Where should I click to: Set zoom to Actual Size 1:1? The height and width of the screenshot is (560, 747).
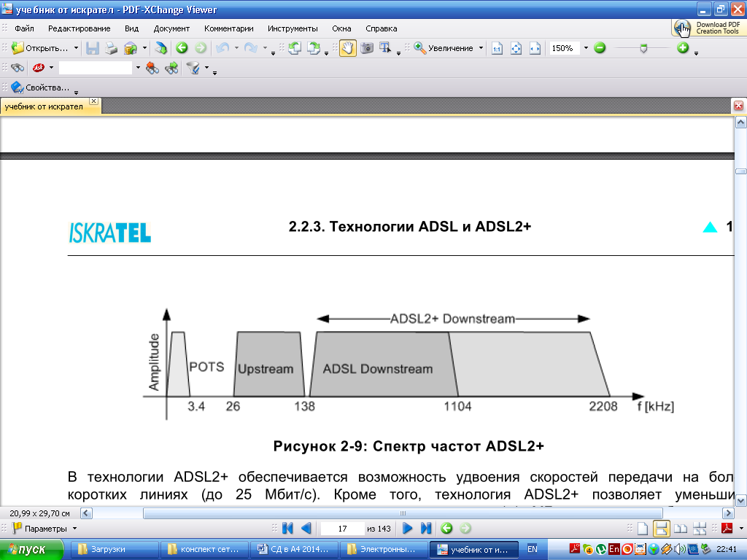(x=498, y=48)
